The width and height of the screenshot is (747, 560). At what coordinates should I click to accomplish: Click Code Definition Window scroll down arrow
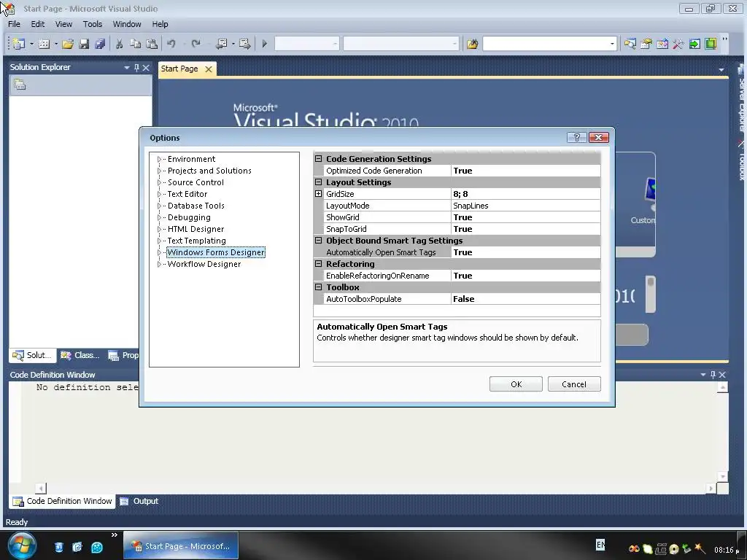[723, 476]
